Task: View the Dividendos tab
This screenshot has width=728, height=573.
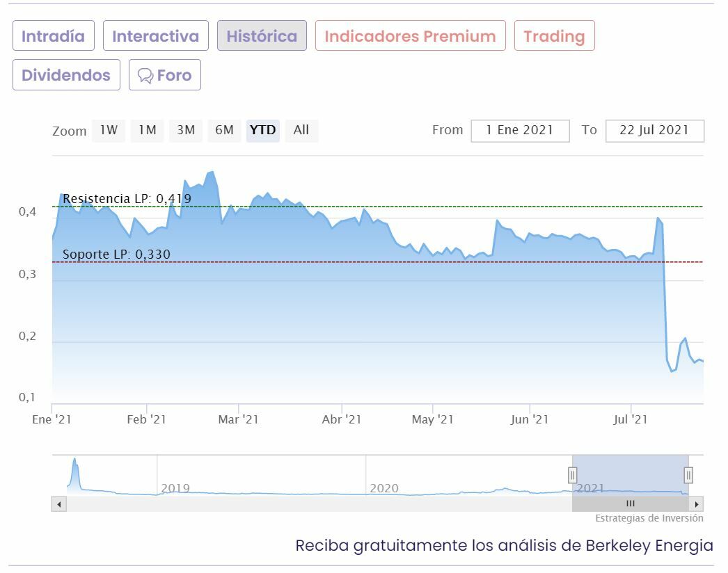Action: pyautogui.click(x=66, y=75)
